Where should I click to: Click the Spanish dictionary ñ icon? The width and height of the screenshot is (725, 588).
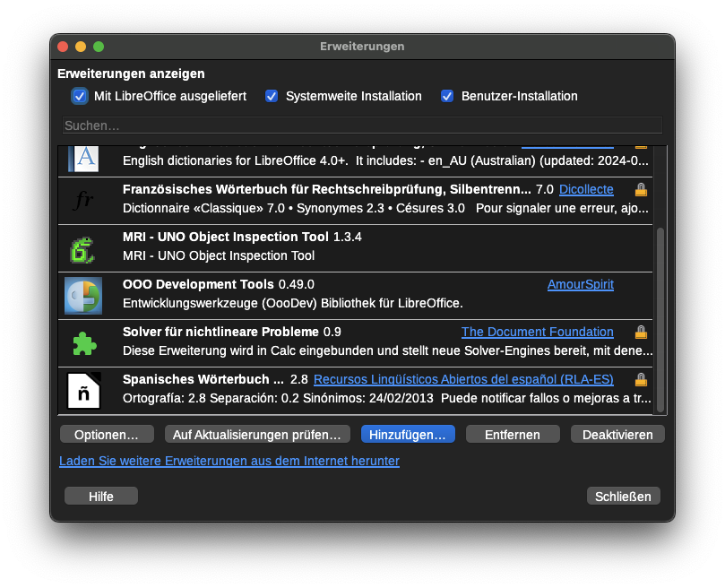[83, 391]
